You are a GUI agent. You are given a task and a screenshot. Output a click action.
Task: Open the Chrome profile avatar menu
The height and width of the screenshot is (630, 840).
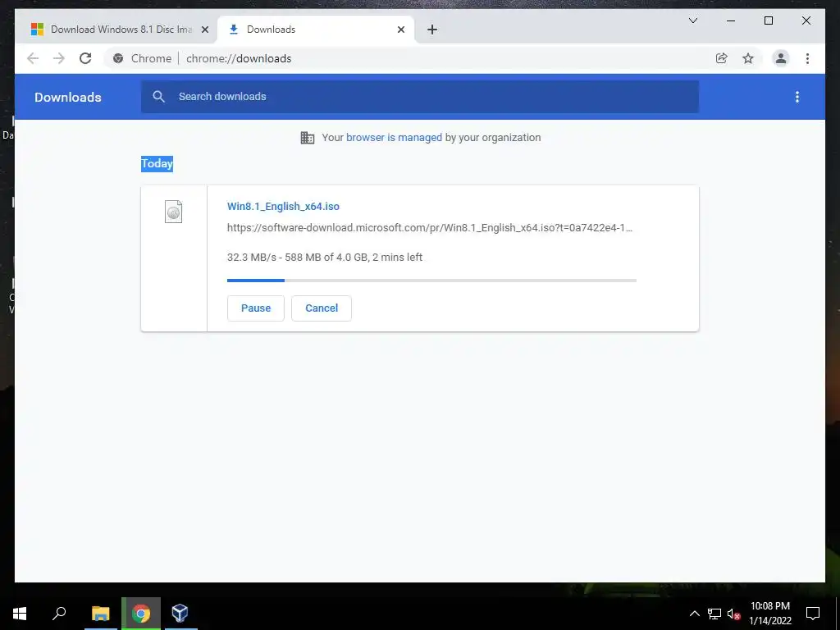pyautogui.click(x=781, y=58)
